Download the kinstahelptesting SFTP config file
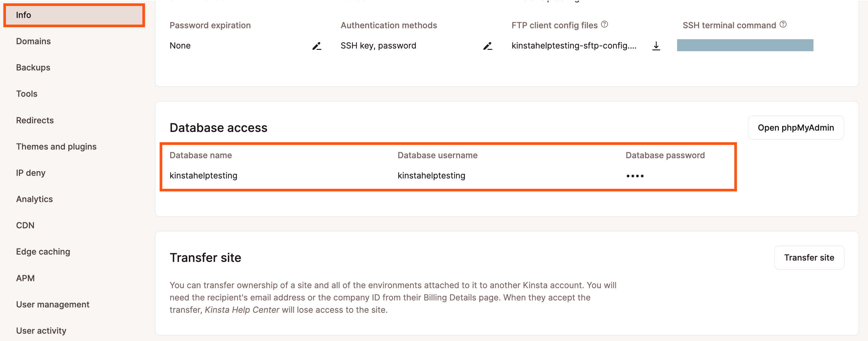This screenshot has height=341, width=868. (656, 46)
